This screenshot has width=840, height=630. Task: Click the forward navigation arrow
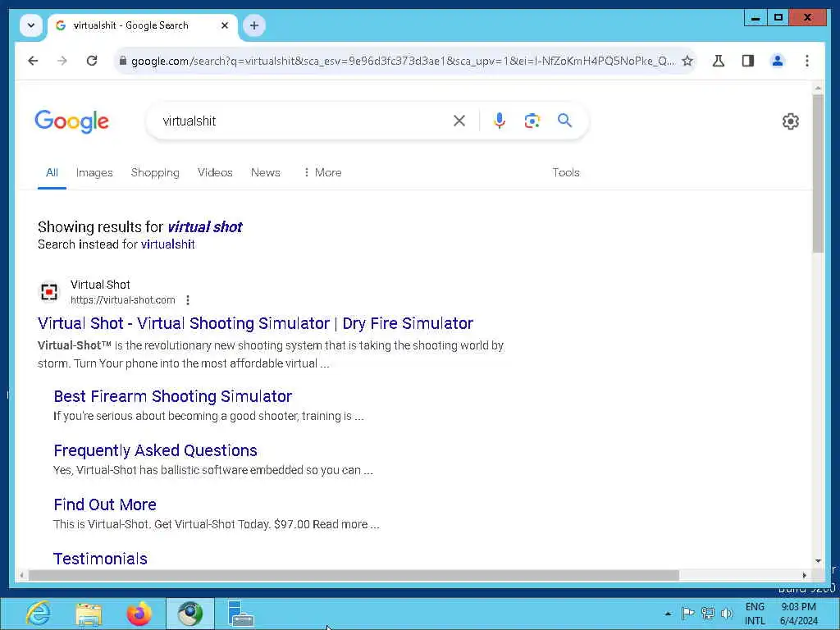(62, 61)
